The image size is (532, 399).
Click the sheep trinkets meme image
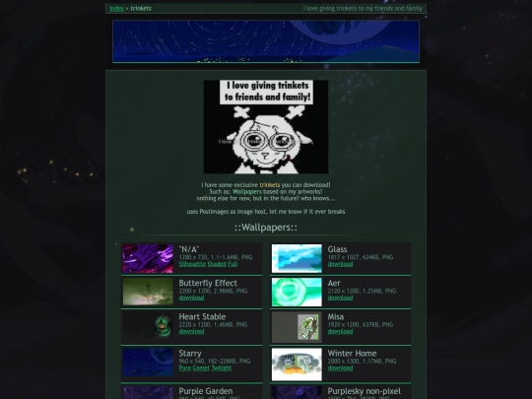[266, 127]
